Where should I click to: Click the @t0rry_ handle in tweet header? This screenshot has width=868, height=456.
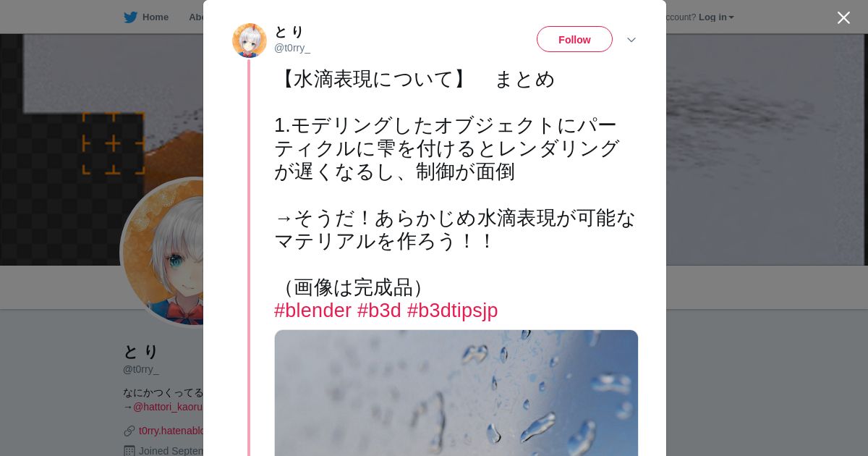point(292,48)
